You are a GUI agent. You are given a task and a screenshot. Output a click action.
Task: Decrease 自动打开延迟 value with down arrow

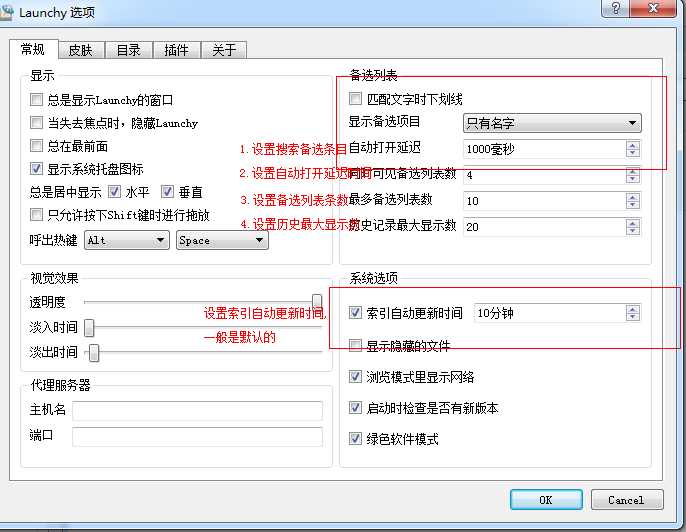(x=633, y=153)
